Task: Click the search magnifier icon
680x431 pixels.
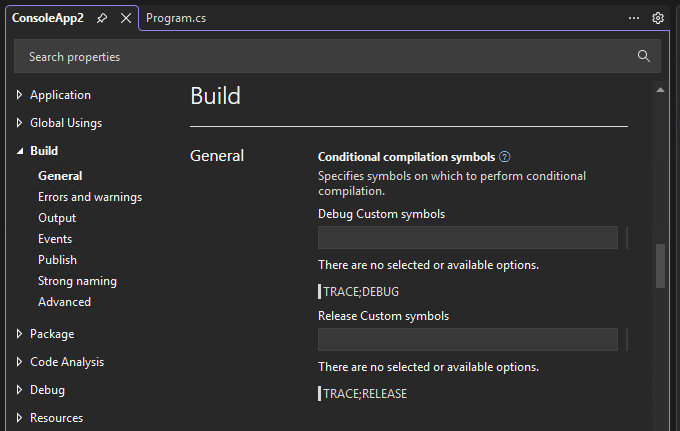Action: pyautogui.click(x=644, y=57)
